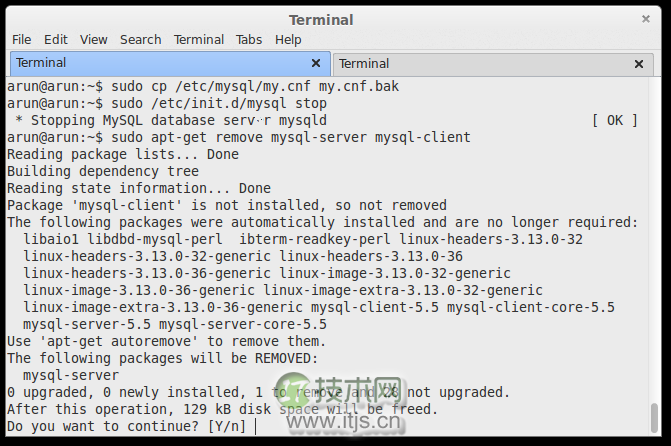
Task: Open the View menu
Action: pyautogui.click(x=93, y=39)
